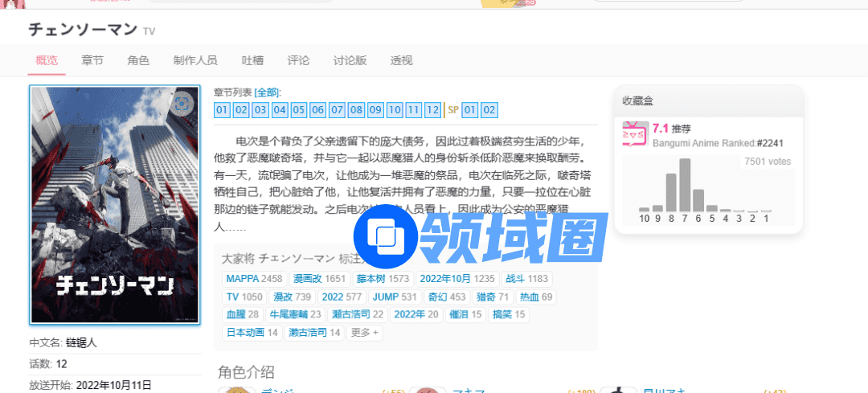Switch to the 角色 tab
The width and height of the screenshot is (868, 393).
(138, 60)
